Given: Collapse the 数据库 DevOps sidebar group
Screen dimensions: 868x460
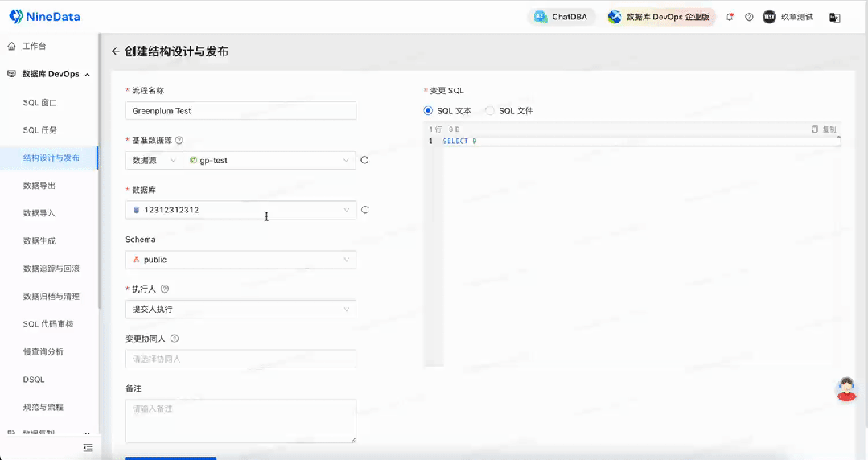Looking at the screenshot, I should tap(87, 75).
